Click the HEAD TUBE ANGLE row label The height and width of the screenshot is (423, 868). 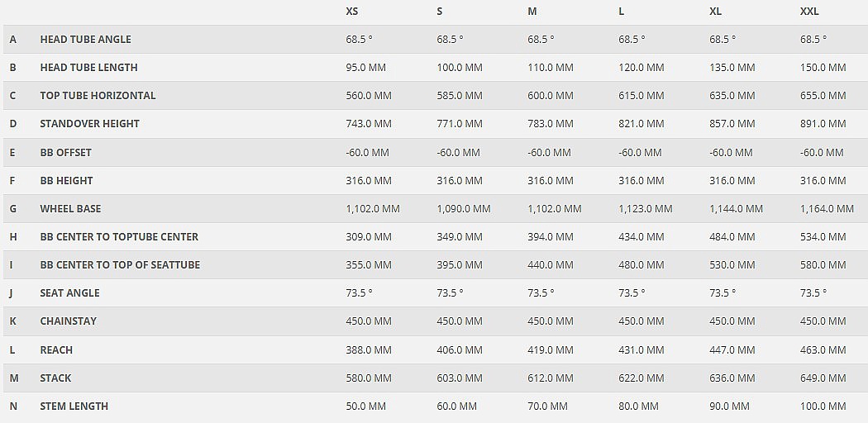point(85,40)
